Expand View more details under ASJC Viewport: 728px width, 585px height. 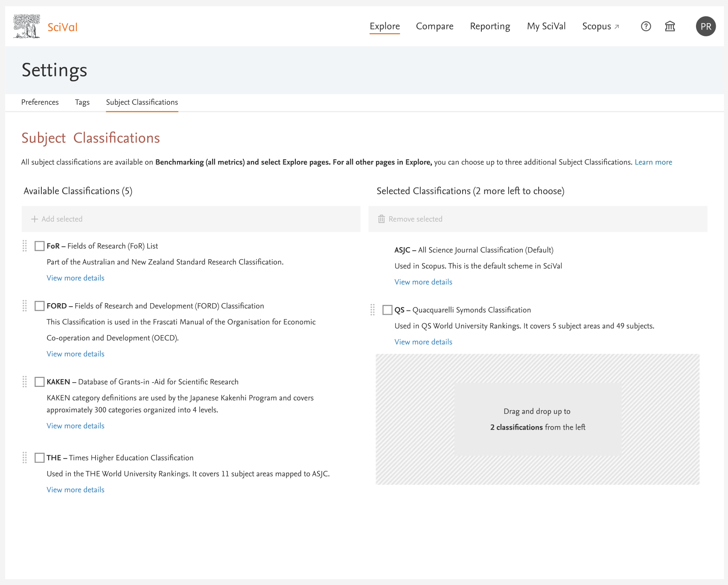tap(423, 282)
